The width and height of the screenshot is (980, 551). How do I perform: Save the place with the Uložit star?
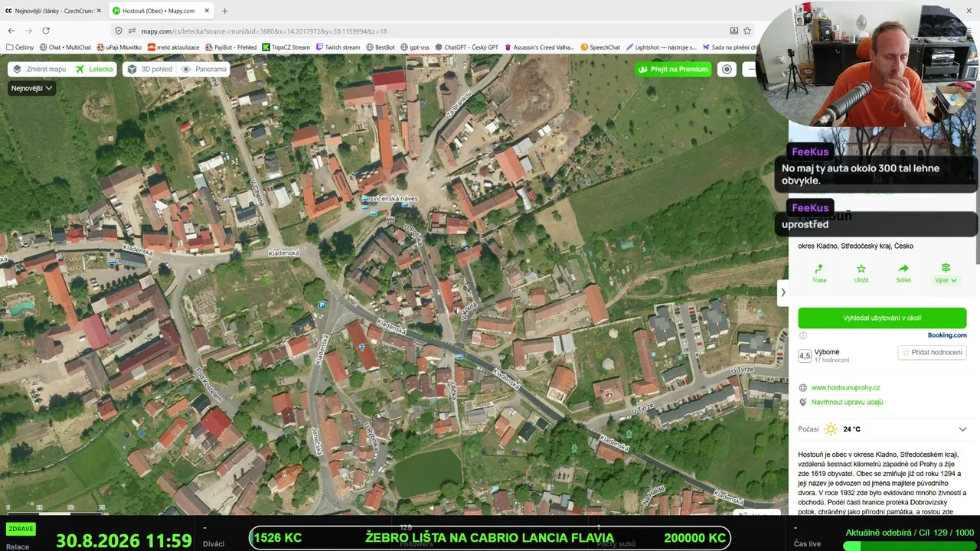(861, 273)
